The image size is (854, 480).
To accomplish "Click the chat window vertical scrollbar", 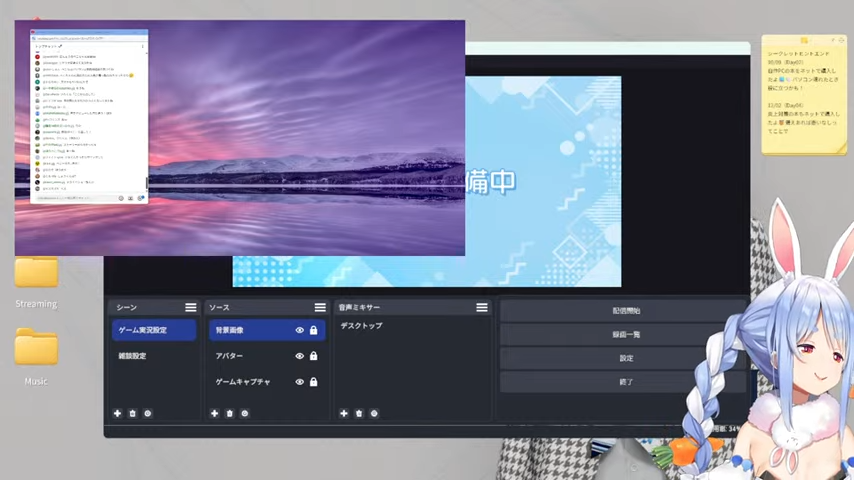I will click(x=146, y=183).
